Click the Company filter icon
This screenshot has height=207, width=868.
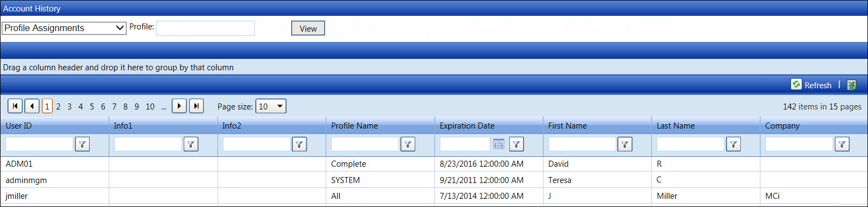point(842,144)
